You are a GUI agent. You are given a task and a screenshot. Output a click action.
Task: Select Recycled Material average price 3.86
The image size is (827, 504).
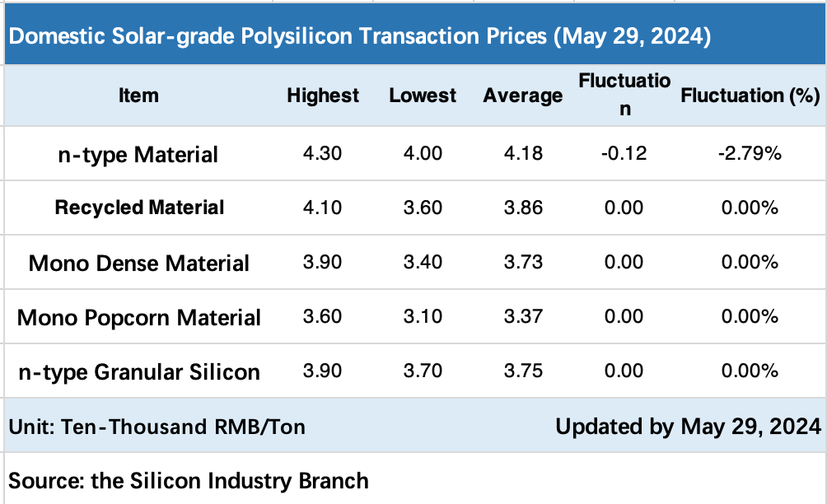tap(523, 208)
